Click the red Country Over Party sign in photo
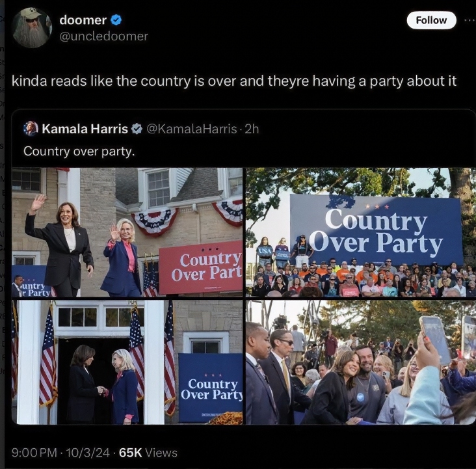The width and height of the screenshot is (476, 469). [x=201, y=268]
